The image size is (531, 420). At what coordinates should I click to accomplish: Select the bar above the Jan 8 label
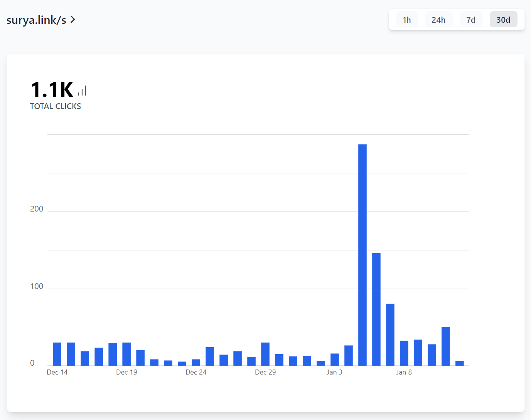click(x=404, y=353)
